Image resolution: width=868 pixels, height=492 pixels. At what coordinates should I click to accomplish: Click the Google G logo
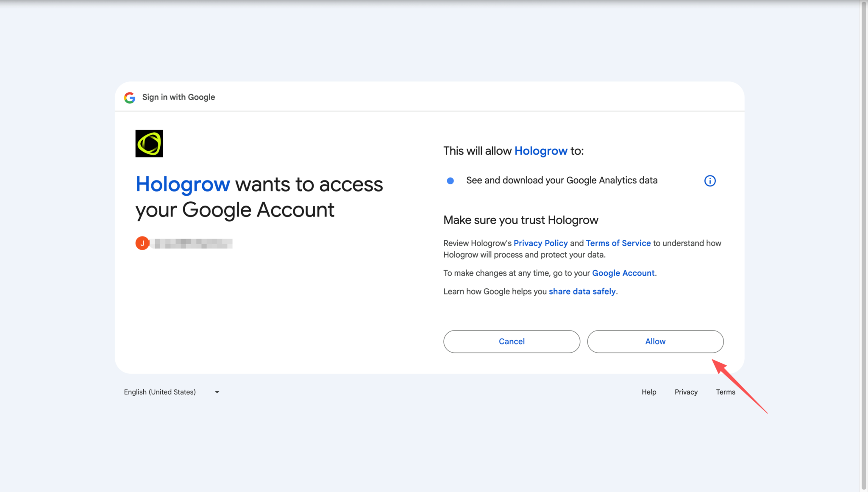tap(130, 97)
